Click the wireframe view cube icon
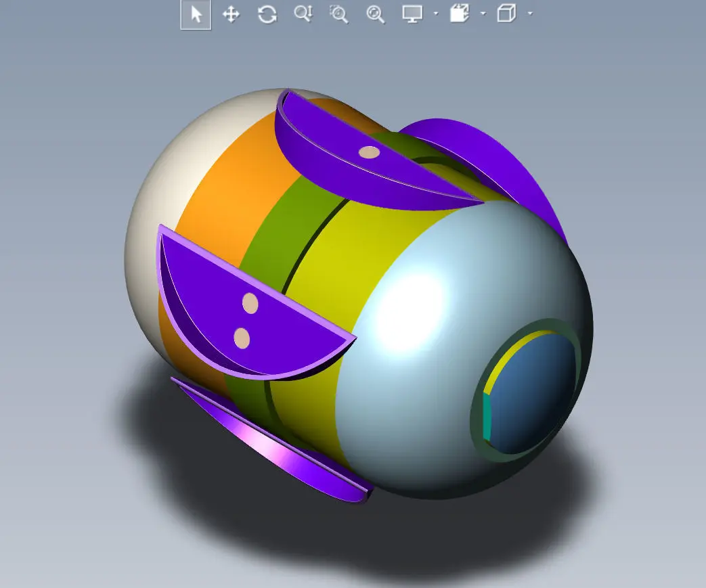 (x=506, y=13)
